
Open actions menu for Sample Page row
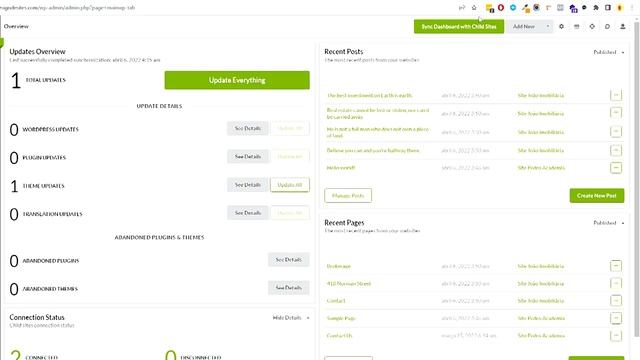(616, 318)
